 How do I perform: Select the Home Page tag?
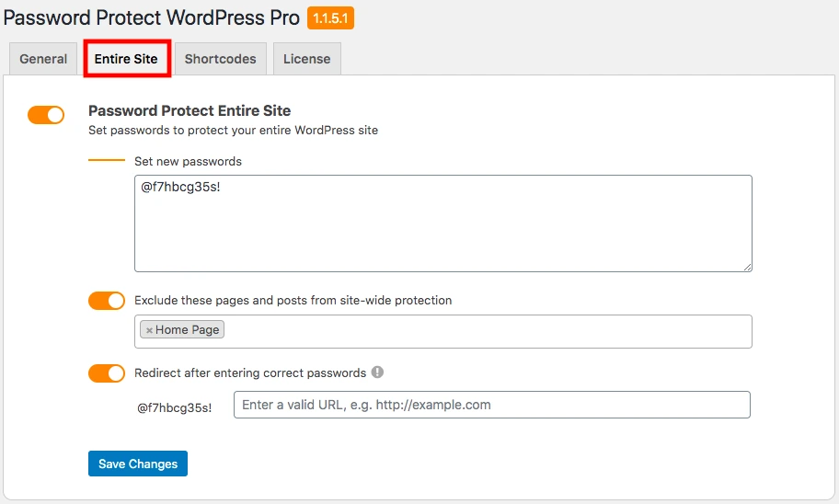point(182,329)
